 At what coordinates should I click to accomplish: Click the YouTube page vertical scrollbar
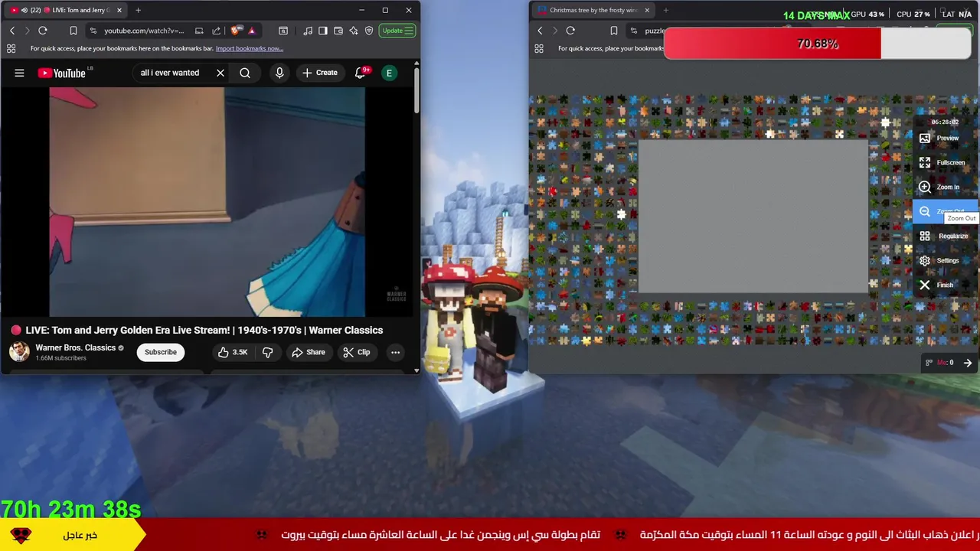click(416, 92)
